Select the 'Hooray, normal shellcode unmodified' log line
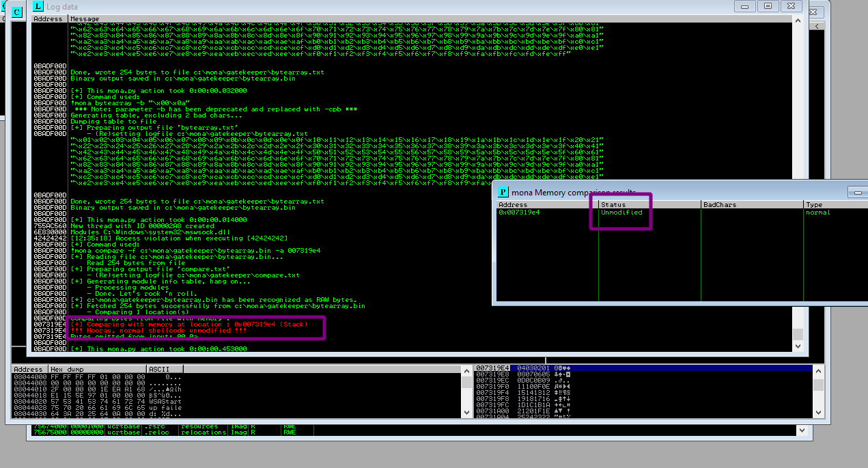This screenshot has width=868, height=468. point(158,330)
